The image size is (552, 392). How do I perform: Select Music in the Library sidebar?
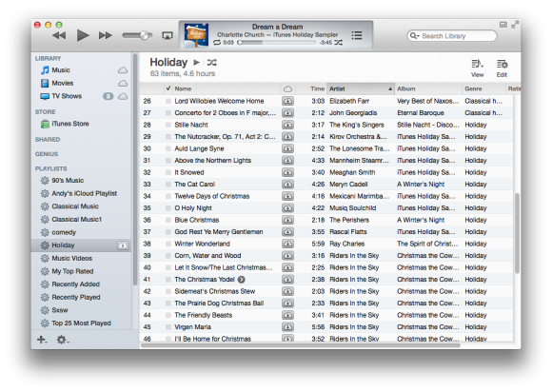coord(61,70)
